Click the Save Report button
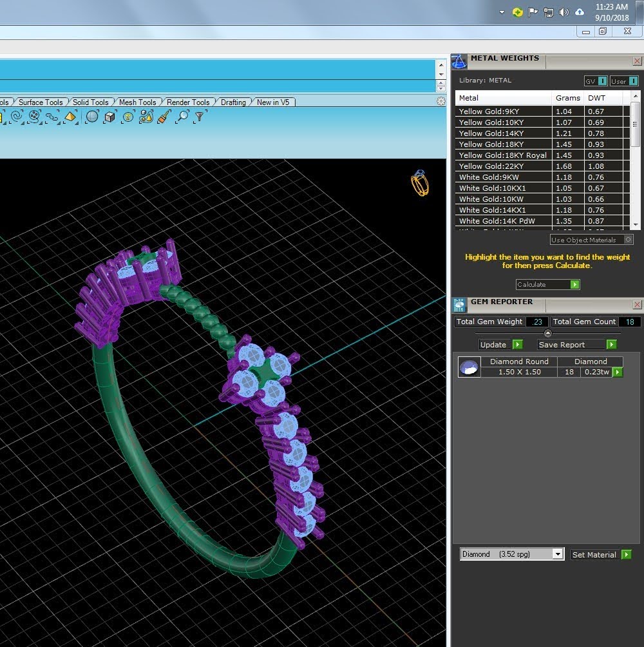 point(577,345)
